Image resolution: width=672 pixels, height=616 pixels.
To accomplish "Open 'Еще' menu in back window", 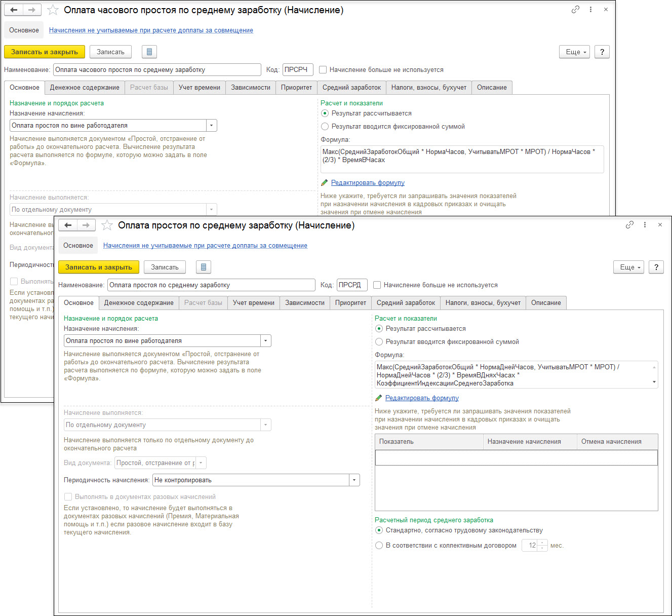I will (574, 52).
